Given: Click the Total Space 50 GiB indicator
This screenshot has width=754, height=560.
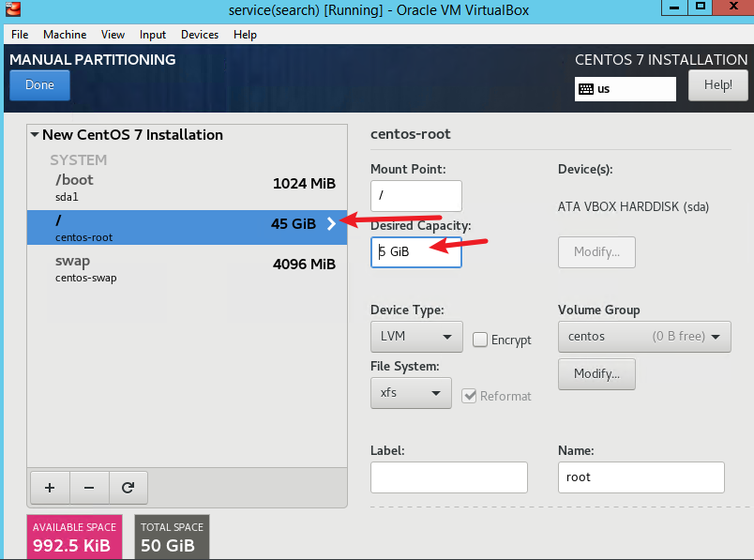Looking at the screenshot, I should point(172,537).
